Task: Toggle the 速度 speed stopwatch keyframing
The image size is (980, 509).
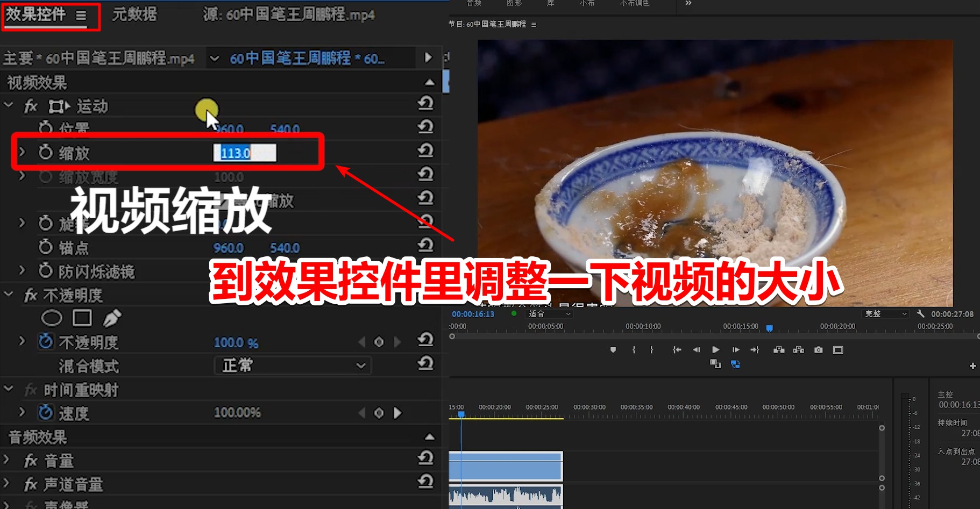Action: [x=46, y=413]
